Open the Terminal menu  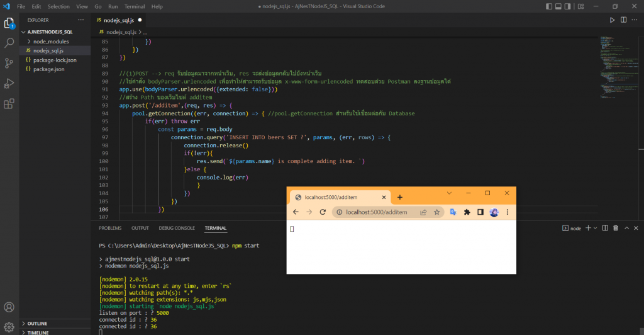[135, 6]
